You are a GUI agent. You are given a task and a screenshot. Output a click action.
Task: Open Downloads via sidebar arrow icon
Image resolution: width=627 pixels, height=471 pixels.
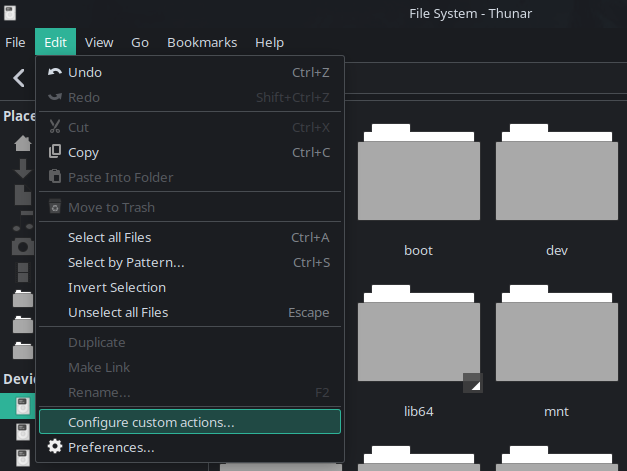pos(23,168)
